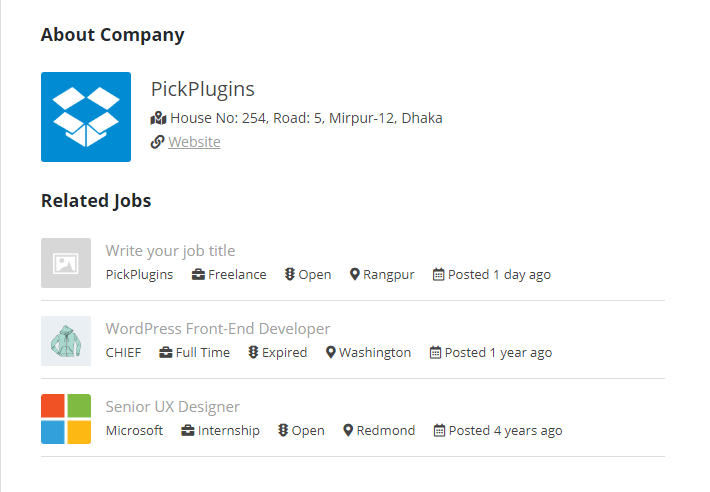Click the calendar icon by 'Posted 4 years ago'
This screenshot has height=492, width=710.
(439, 430)
